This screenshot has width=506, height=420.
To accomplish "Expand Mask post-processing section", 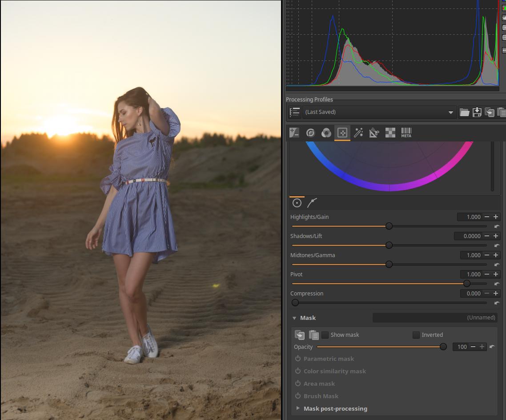I will click(298, 408).
